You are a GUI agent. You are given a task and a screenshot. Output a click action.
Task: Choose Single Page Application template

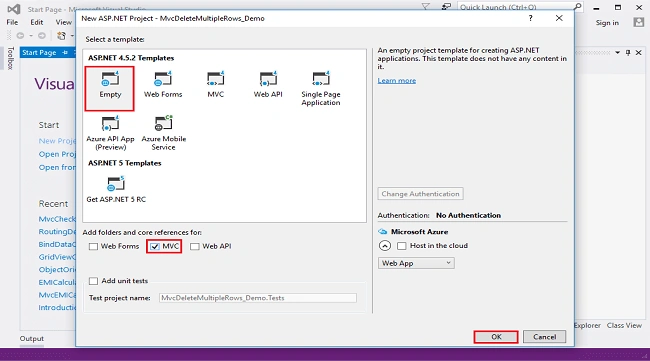[x=321, y=89]
